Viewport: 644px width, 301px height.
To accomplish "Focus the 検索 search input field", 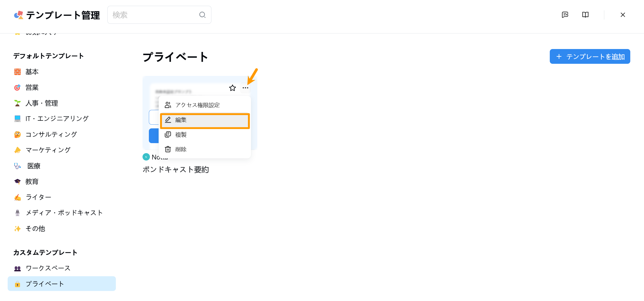I will (159, 15).
